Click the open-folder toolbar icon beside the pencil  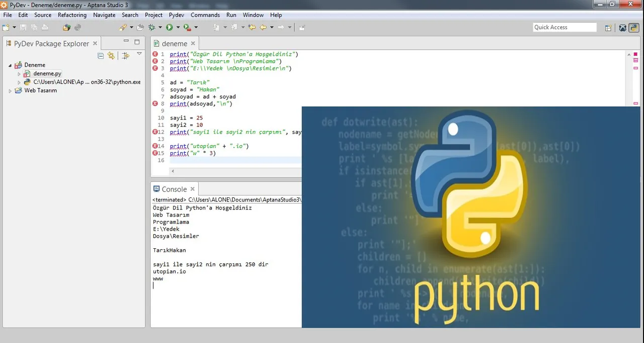140,27
